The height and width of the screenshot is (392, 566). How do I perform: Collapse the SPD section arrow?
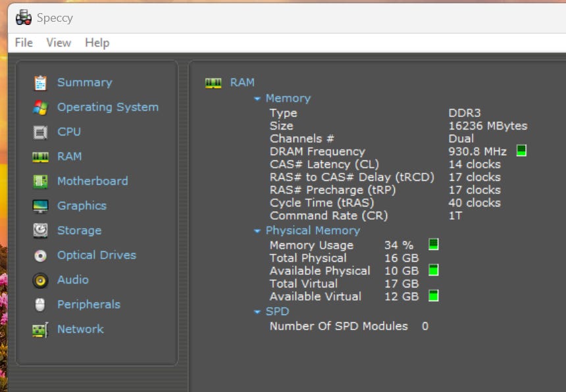click(257, 312)
